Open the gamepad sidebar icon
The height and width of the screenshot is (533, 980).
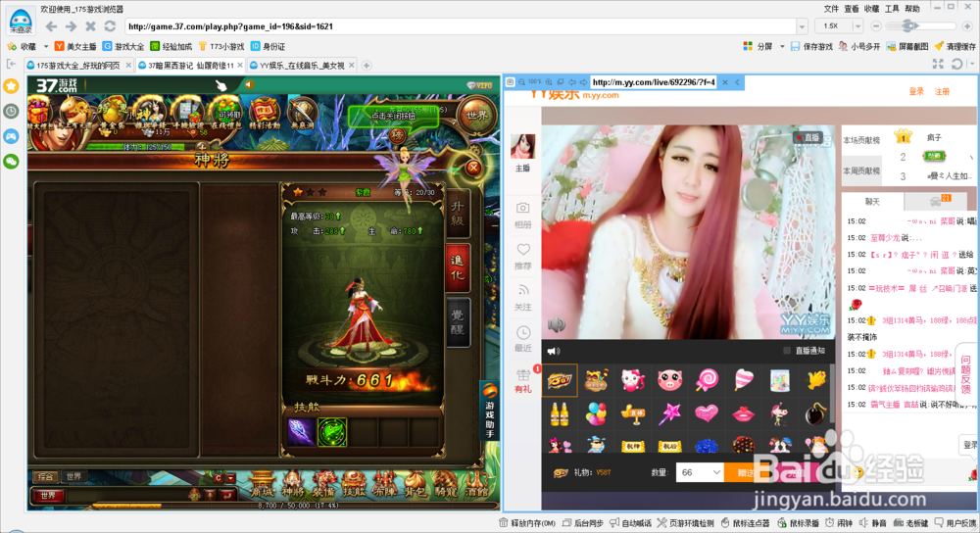point(11,136)
